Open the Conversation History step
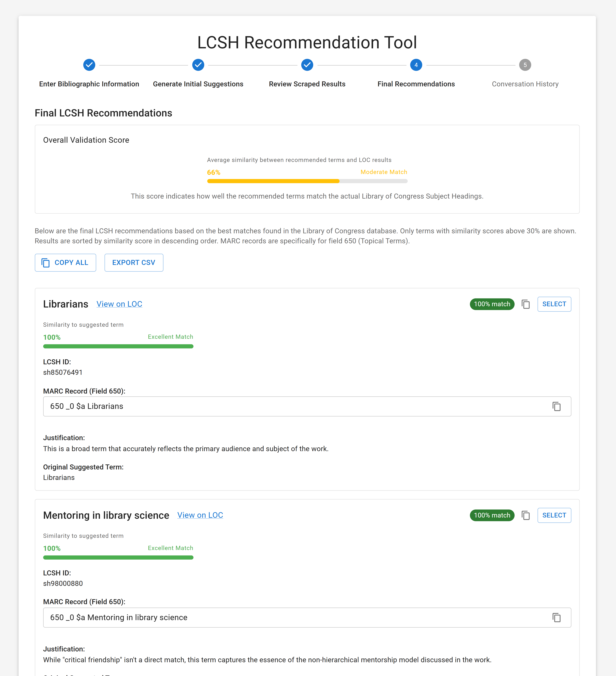 [x=525, y=84]
